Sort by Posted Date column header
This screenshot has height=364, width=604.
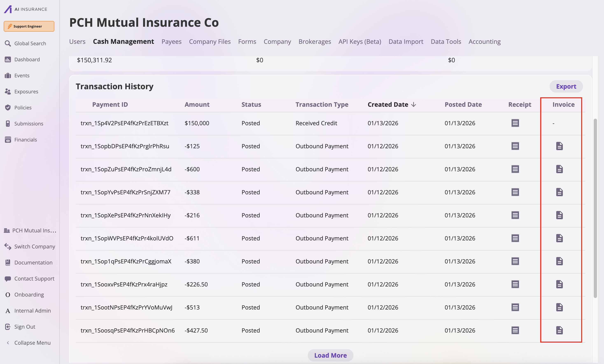pos(463,105)
